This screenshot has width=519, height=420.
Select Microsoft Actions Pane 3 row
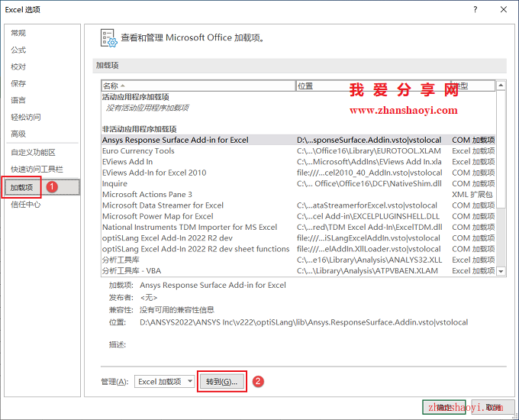(x=298, y=195)
